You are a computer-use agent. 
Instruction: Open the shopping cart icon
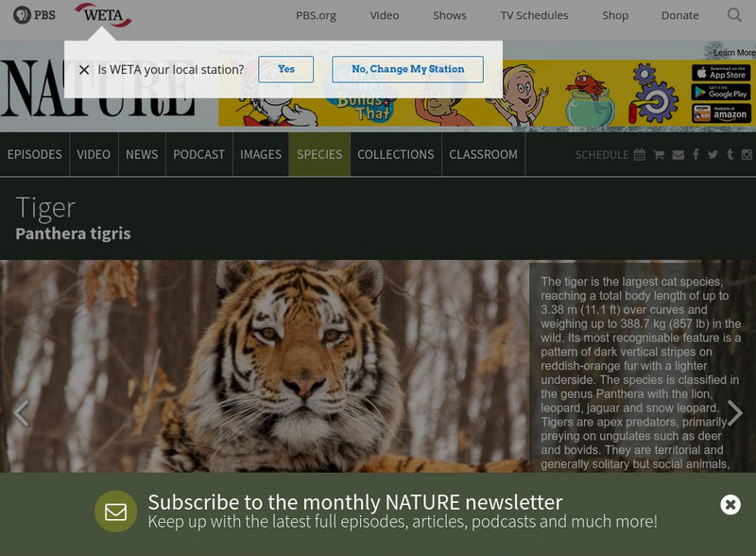659,155
